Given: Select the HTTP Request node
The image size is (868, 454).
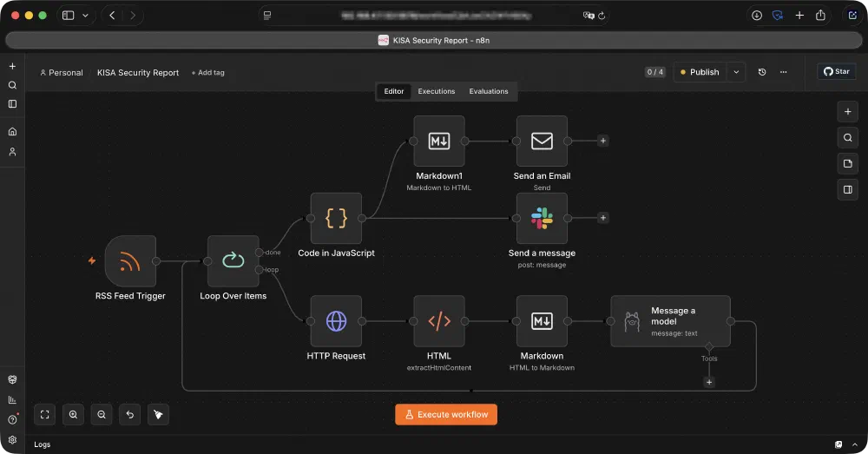Looking at the screenshot, I should (336, 321).
